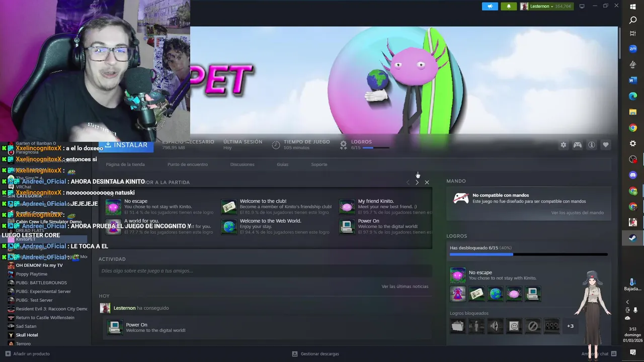Viewport: 644px width, 362px height.
Task: Open Zoom app on taskbar
Action: pyautogui.click(x=633, y=49)
